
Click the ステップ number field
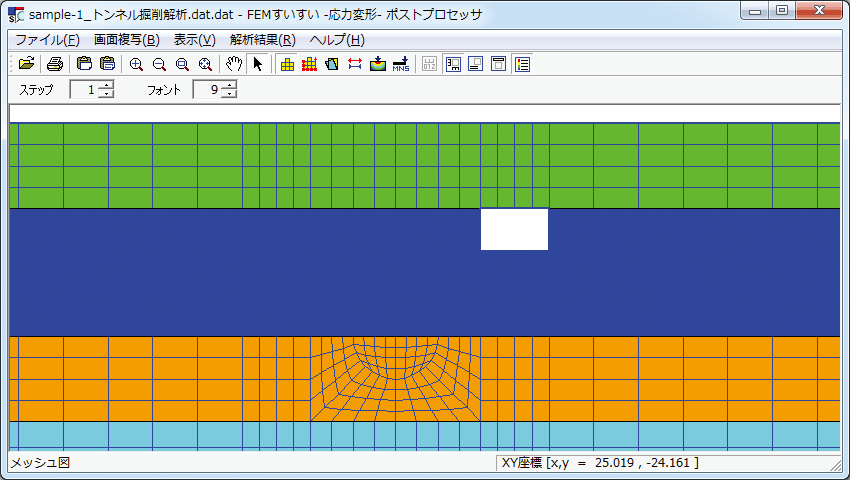click(86, 89)
